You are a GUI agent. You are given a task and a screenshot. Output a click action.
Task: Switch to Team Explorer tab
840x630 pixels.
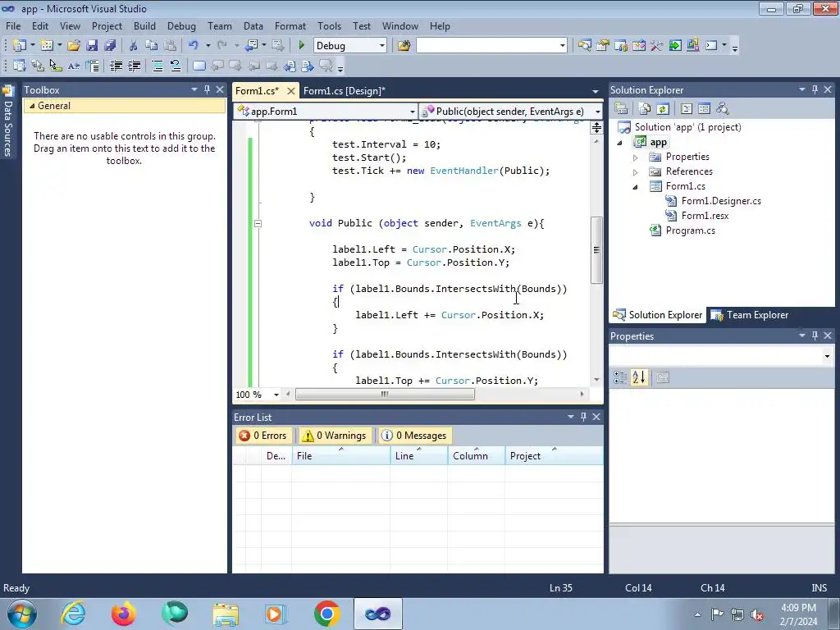point(750,315)
